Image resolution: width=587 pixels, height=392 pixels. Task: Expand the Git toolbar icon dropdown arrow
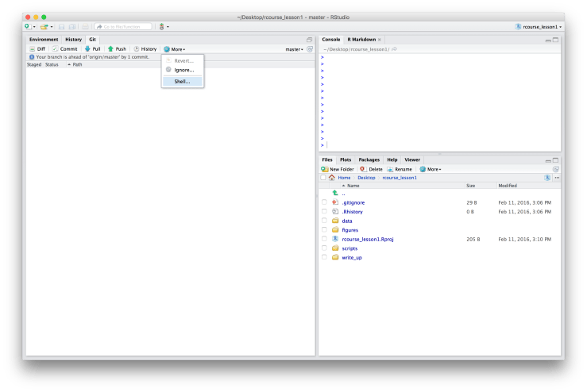[168, 27]
